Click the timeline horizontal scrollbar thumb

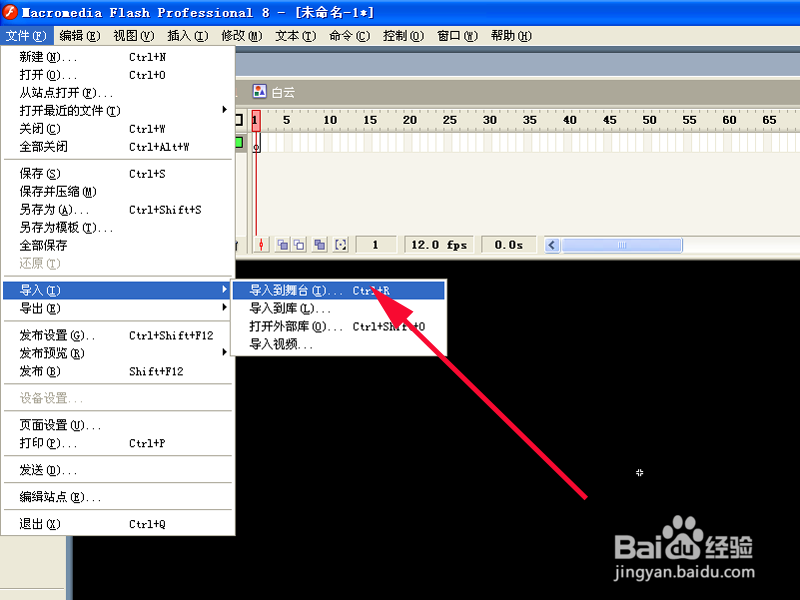click(x=621, y=245)
